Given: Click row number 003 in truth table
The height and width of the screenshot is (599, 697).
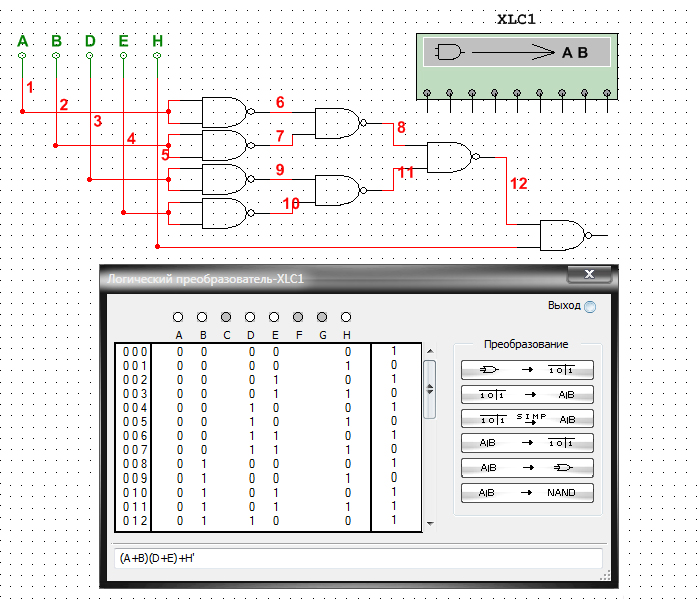Looking at the screenshot, I should tap(135, 394).
